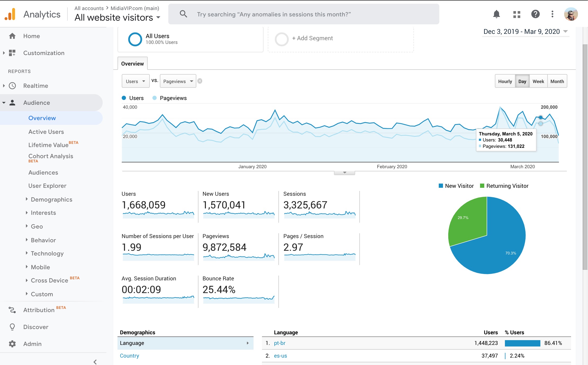Image resolution: width=588 pixels, height=365 pixels.
Task: Open the Users metric dropdown
Action: [x=135, y=81]
